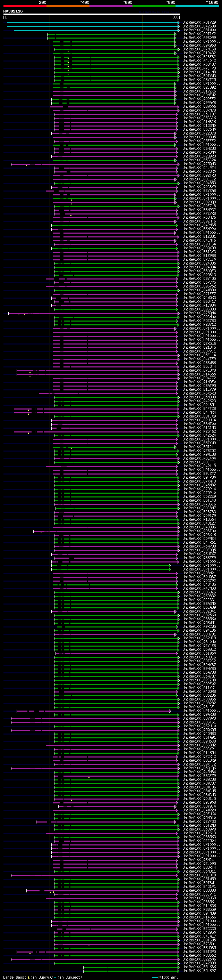Open the UniRef100_C7DPL4 hit label
This screenshot has height=980, width=222.
click(199, 489)
